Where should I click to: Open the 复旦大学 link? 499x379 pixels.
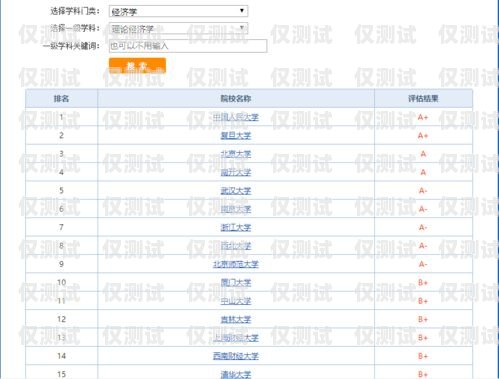[236, 136]
